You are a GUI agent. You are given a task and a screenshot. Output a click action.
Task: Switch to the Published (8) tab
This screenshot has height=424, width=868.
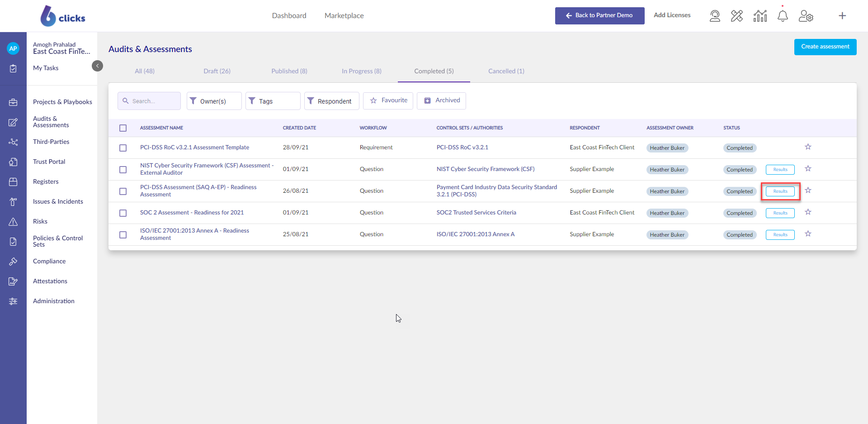click(289, 71)
